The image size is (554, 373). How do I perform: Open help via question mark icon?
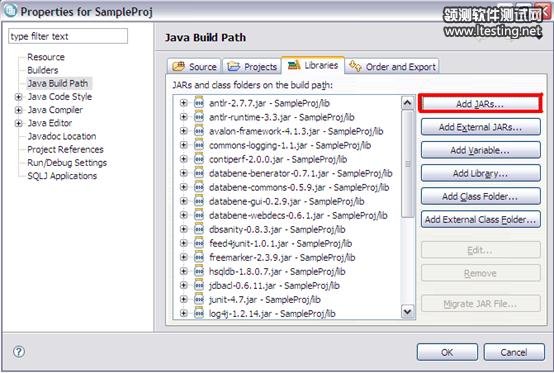tap(19, 351)
